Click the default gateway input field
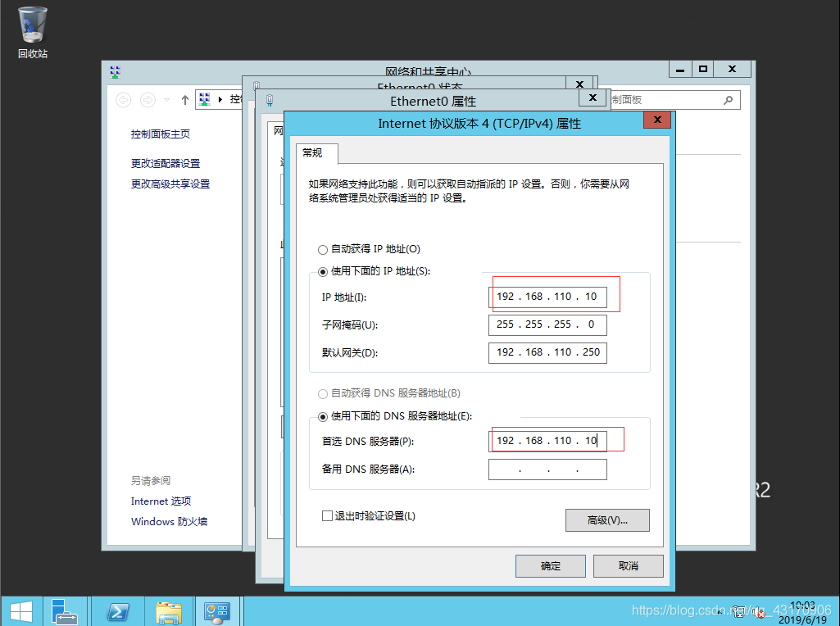This screenshot has width=840, height=626. [547, 352]
